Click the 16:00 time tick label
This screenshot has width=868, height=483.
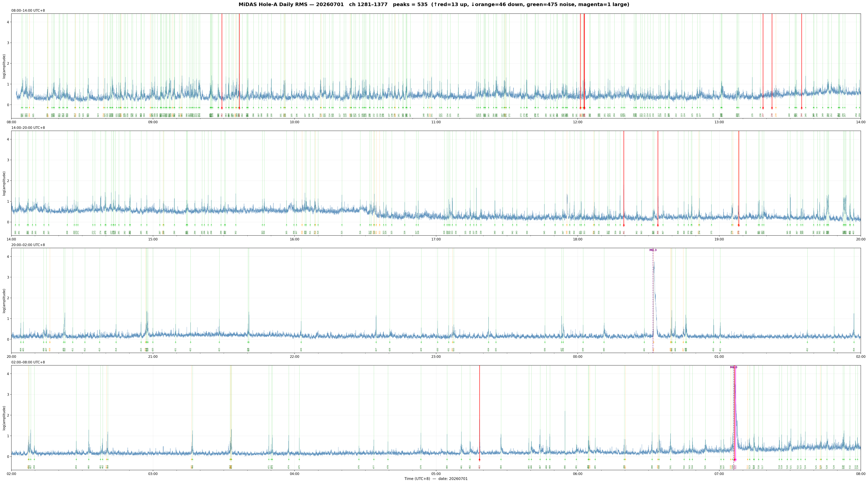(x=295, y=239)
